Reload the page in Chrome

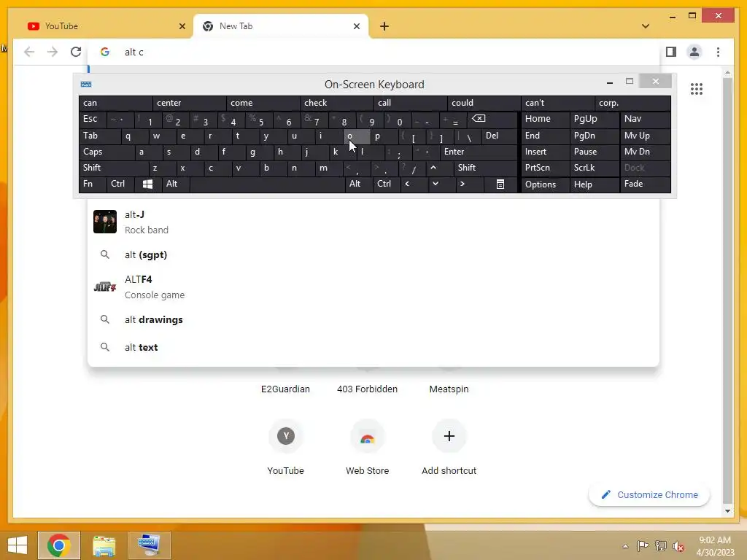76,52
